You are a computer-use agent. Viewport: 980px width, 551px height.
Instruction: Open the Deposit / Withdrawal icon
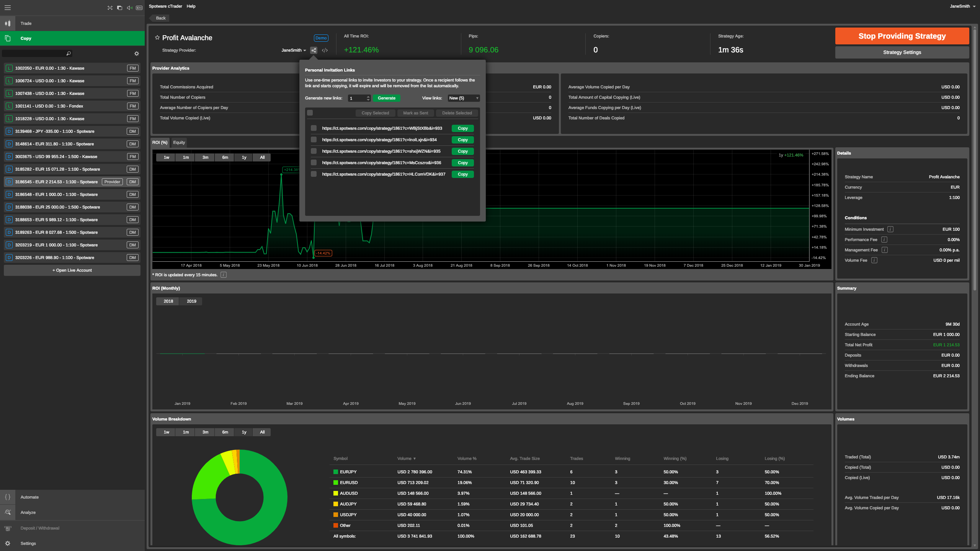point(8,528)
